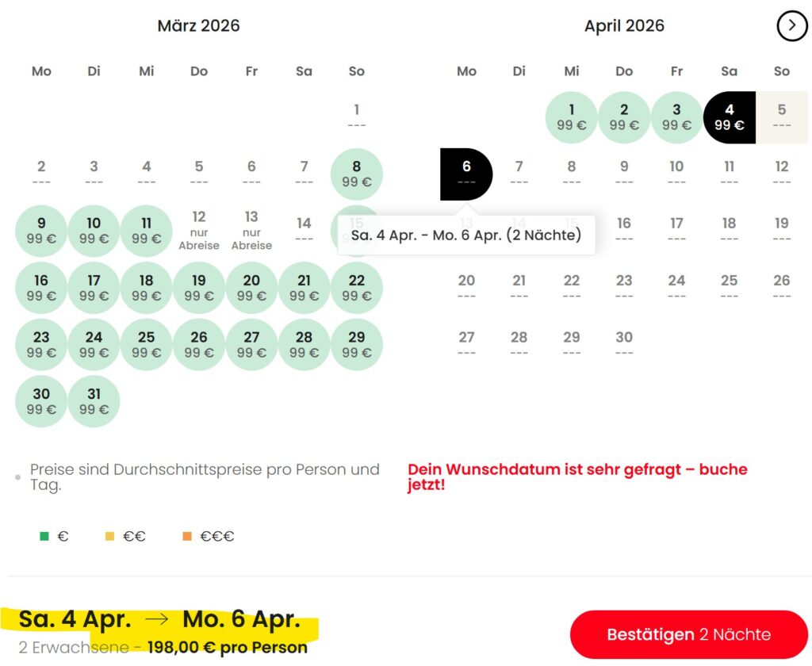Screen dimensions: 812x666
Task: Choose March 25 for 99 €
Action: point(147,344)
